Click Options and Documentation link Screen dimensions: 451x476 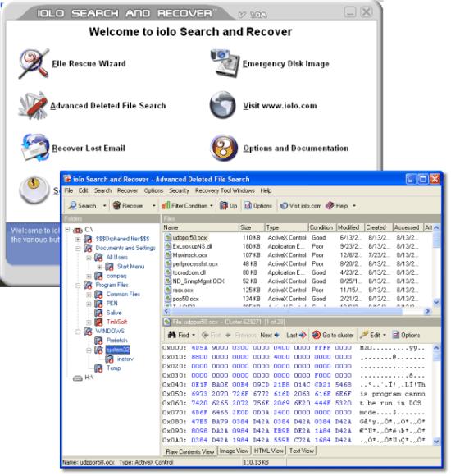pyautogui.click(x=296, y=149)
